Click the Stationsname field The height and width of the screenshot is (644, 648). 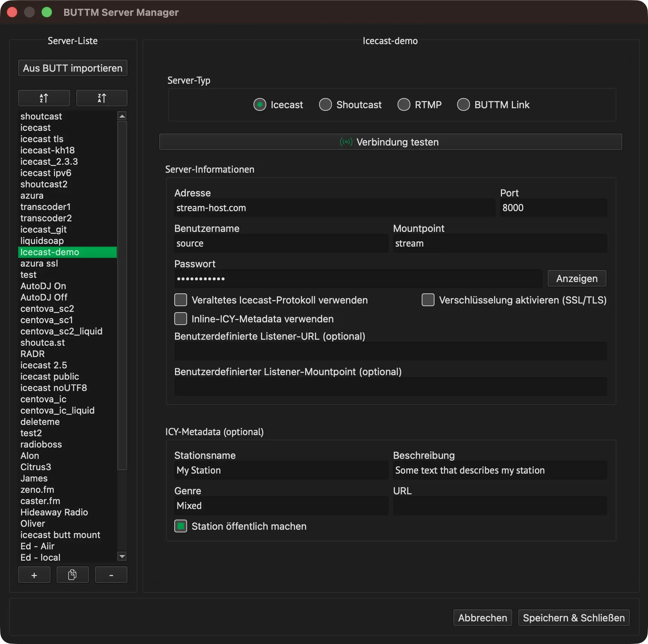[281, 470]
